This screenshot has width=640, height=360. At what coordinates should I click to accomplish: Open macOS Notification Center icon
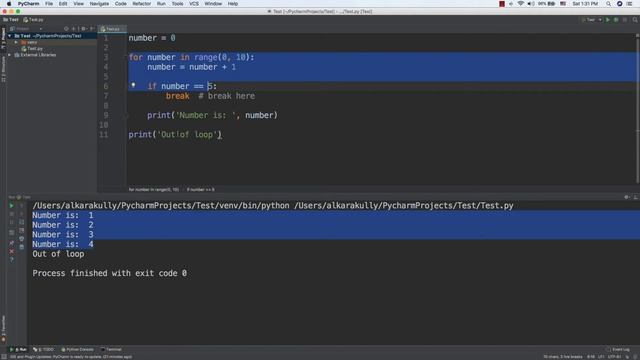(x=629, y=4)
